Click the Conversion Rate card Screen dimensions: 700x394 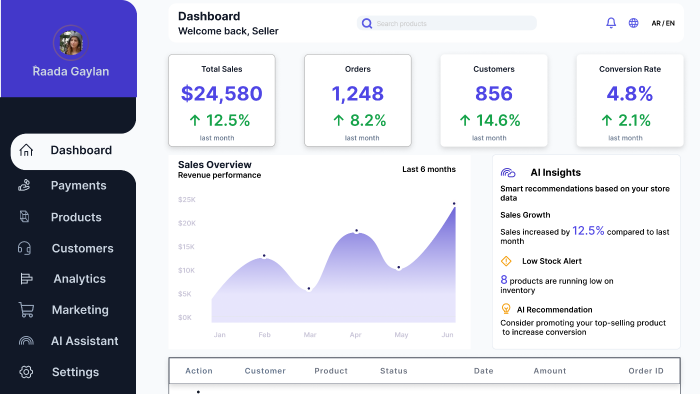pyautogui.click(x=629, y=100)
